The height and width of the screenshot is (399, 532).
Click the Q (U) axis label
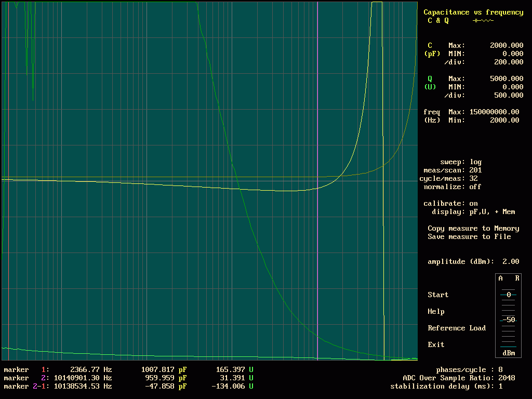click(x=430, y=83)
